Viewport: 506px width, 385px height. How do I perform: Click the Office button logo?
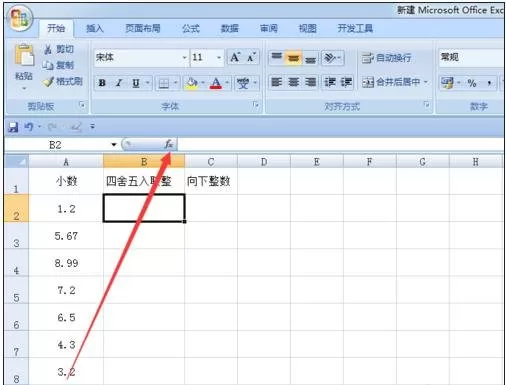tap(20, 18)
